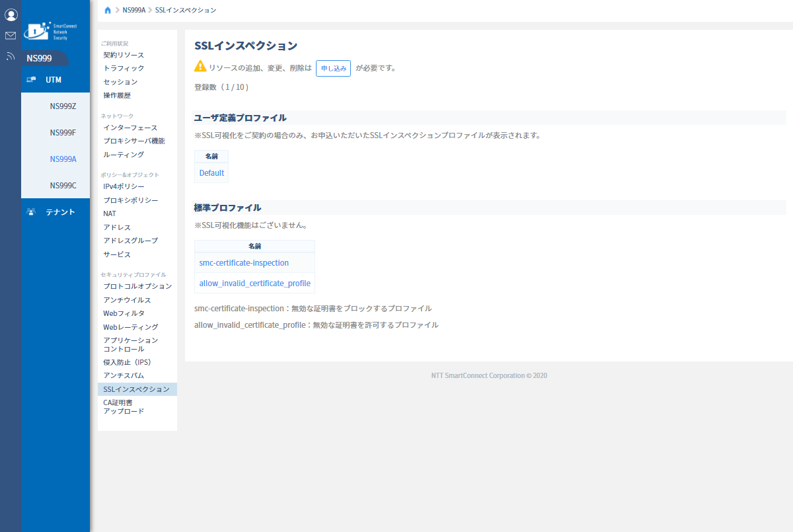Open the mail envelope icon
The width and height of the screenshot is (793, 532).
11,36
